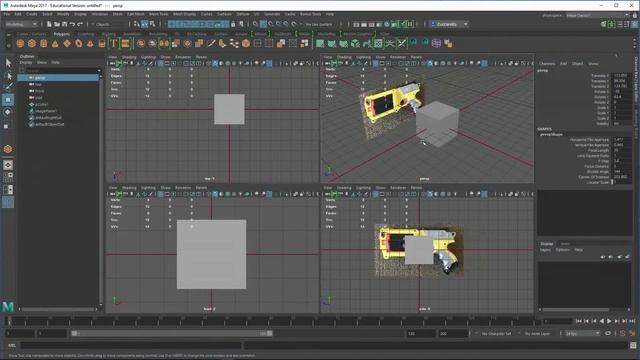Activate the Scale tool in toolbox
The width and height of the screenshot is (640, 360).
(x=8, y=126)
